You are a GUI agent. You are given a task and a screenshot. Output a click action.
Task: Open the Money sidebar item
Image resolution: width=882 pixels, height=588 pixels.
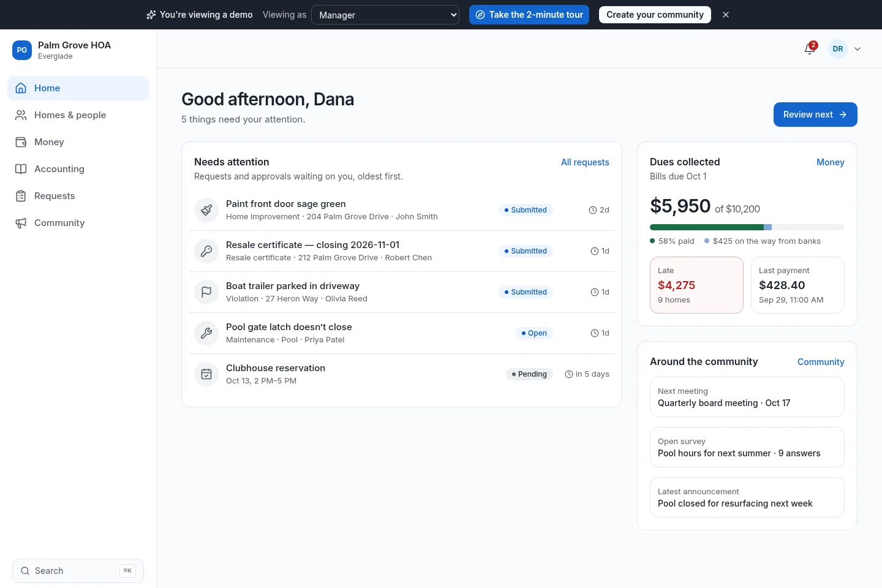coord(78,142)
